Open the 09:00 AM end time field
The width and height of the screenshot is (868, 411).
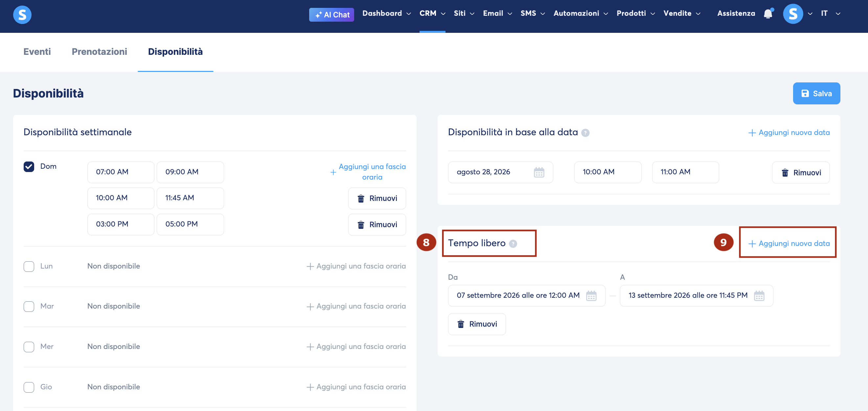point(190,172)
